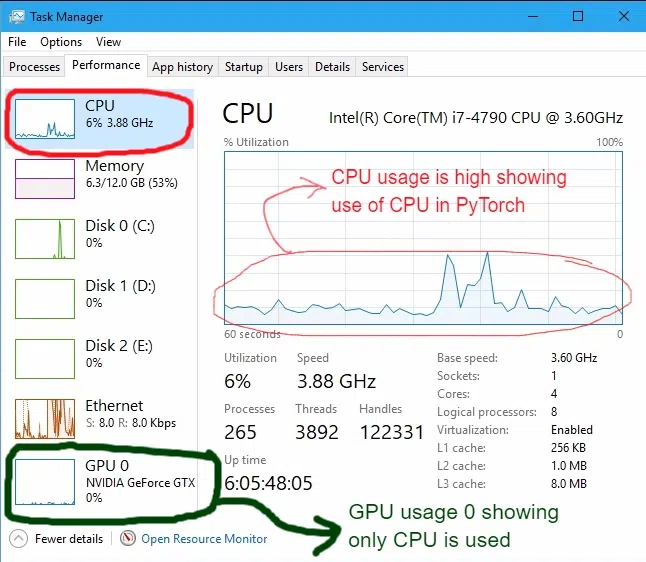The width and height of the screenshot is (646, 562).
Task: Open the View menu
Action: point(108,42)
